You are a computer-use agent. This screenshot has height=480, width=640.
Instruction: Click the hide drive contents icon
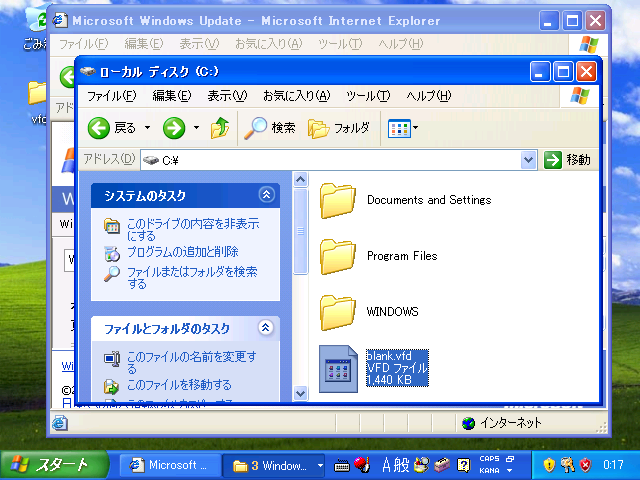point(111,226)
